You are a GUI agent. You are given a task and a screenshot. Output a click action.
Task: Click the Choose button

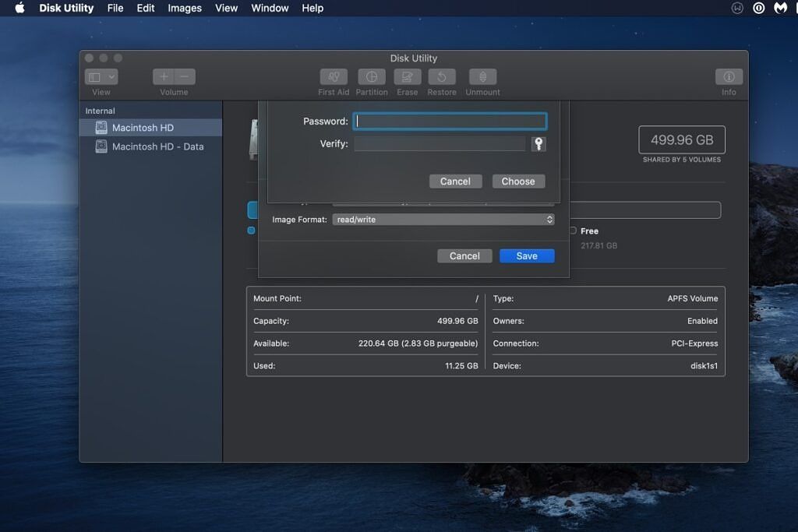point(517,181)
